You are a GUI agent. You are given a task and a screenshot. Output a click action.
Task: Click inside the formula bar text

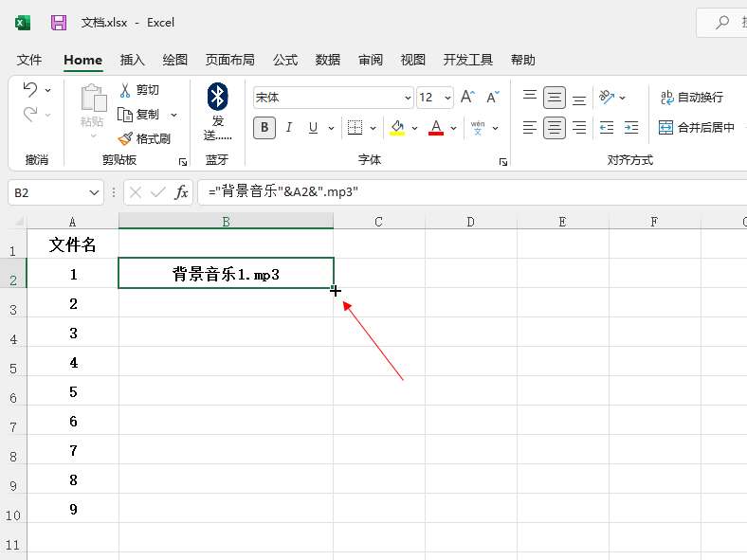[x=283, y=192]
